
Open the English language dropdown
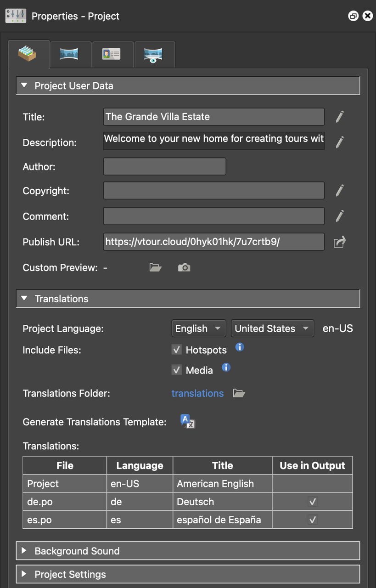(199, 328)
